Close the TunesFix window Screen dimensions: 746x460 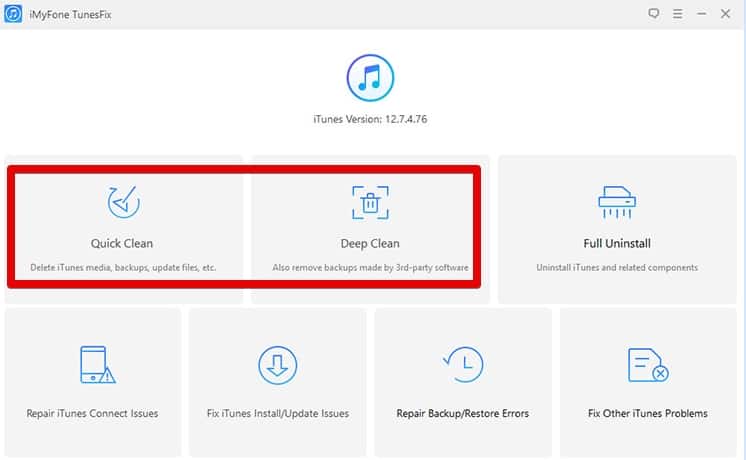[x=725, y=14]
